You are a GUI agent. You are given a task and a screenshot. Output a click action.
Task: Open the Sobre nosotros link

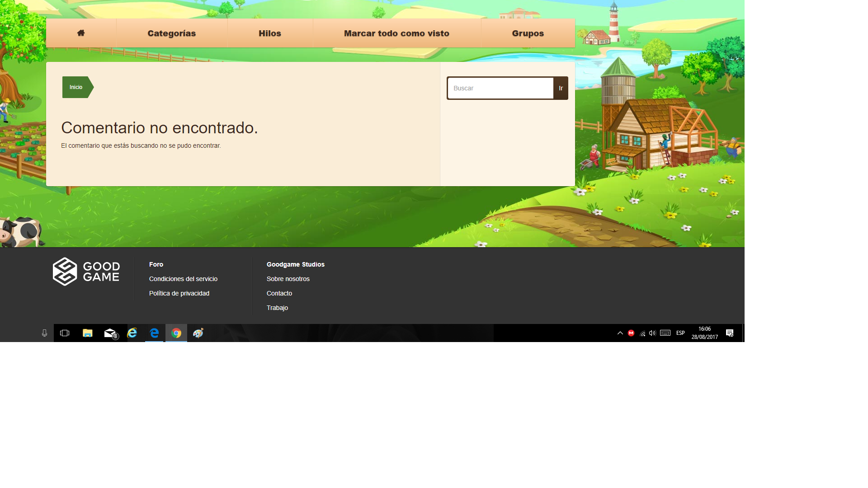(288, 279)
